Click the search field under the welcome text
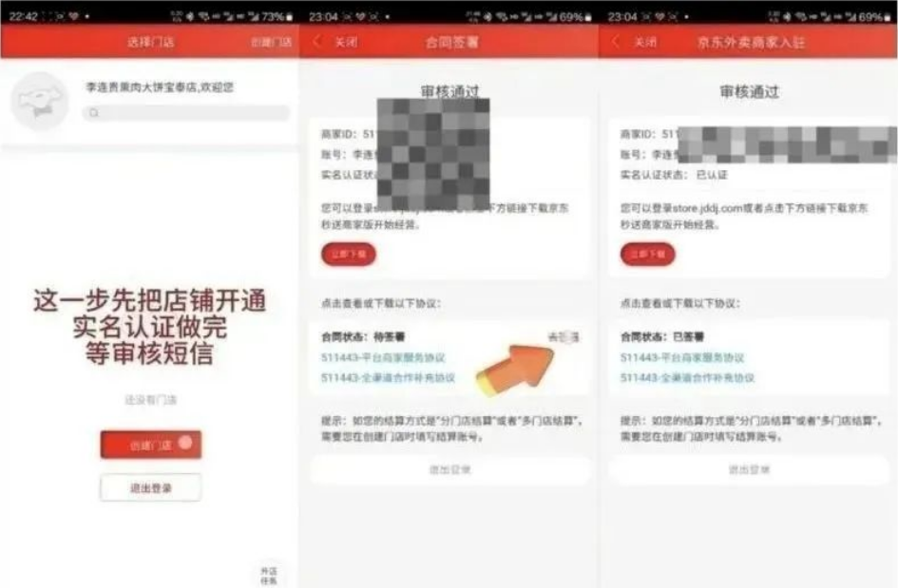 186,113
